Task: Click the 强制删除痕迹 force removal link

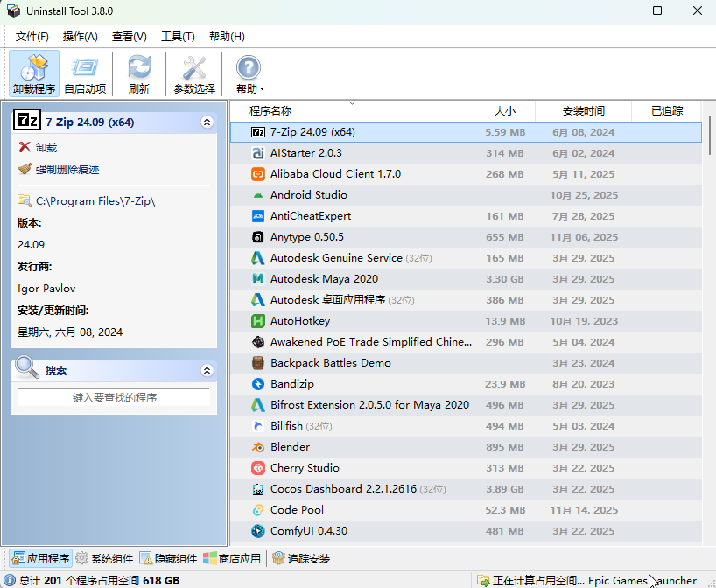Action: (67, 170)
